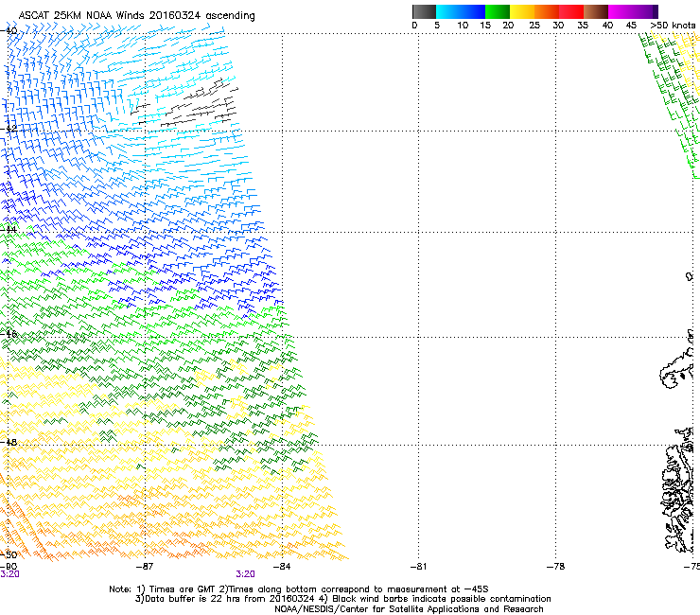The height and width of the screenshot is (615, 700).
Task: Click the "NOAA/NESDIS/Center for Satellite Applications and Research" credit
Action: pos(409,609)
